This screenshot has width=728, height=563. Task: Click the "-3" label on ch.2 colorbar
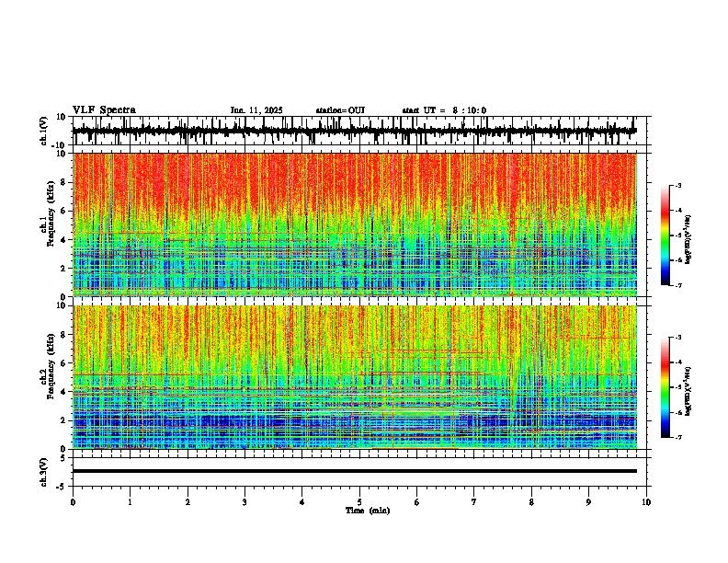(677, 338)
